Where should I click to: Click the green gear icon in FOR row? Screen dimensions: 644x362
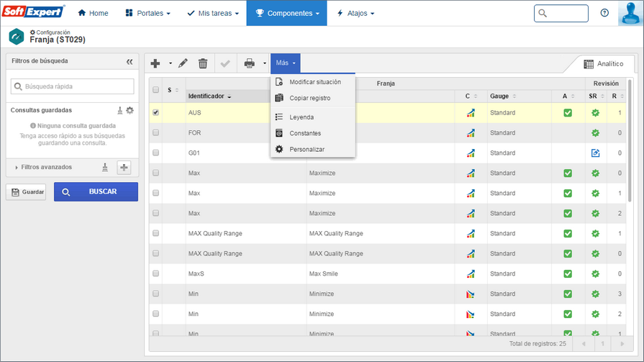coord(596,132)
